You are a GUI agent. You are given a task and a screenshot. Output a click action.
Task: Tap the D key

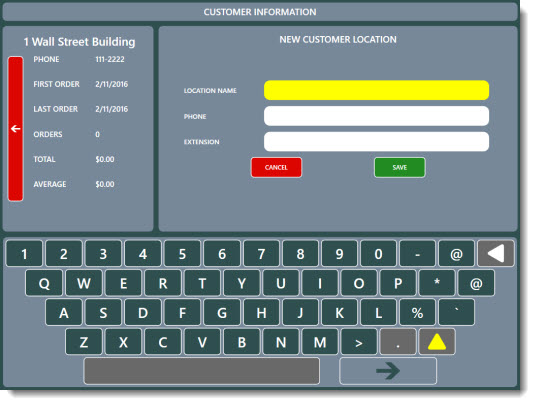click(x=143, y=313)
